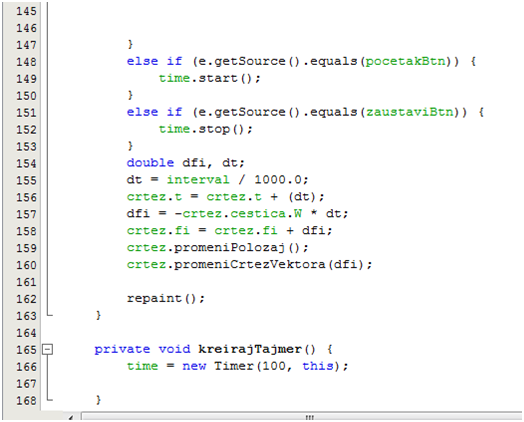This screenshot has width=524, height=422.
Task: Click time.start() call on line 149
Action: 209,79
